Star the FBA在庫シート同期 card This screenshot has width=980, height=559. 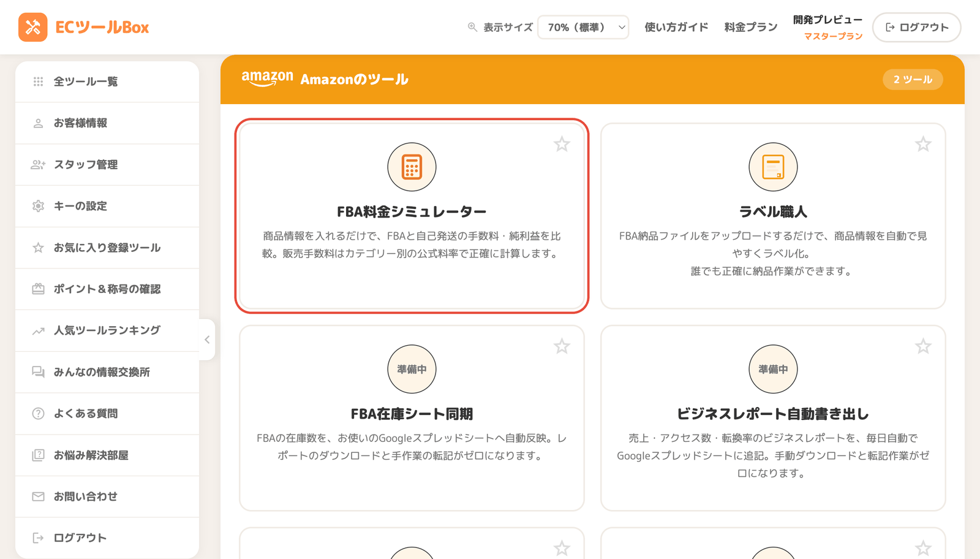point(562,346)
